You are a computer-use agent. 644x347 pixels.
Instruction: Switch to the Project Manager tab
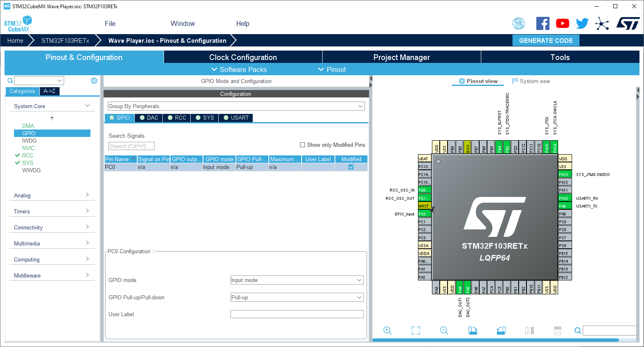pos(402,57)
